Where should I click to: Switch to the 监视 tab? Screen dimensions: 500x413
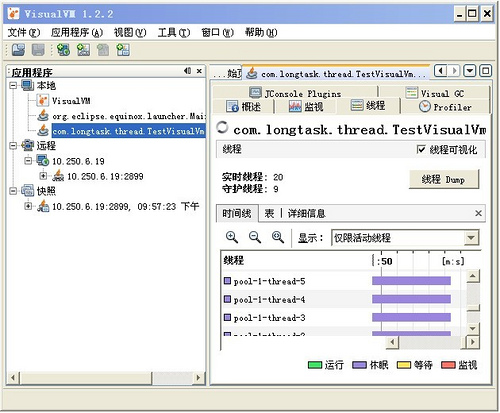[x=306, y=107]
